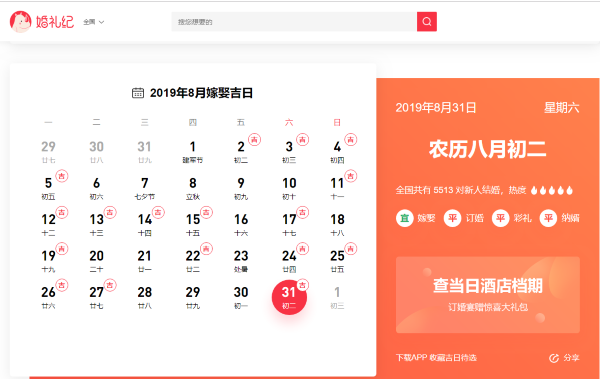Select August 10 初十 date
600x379 pixels.
click(x=289, y=188)
